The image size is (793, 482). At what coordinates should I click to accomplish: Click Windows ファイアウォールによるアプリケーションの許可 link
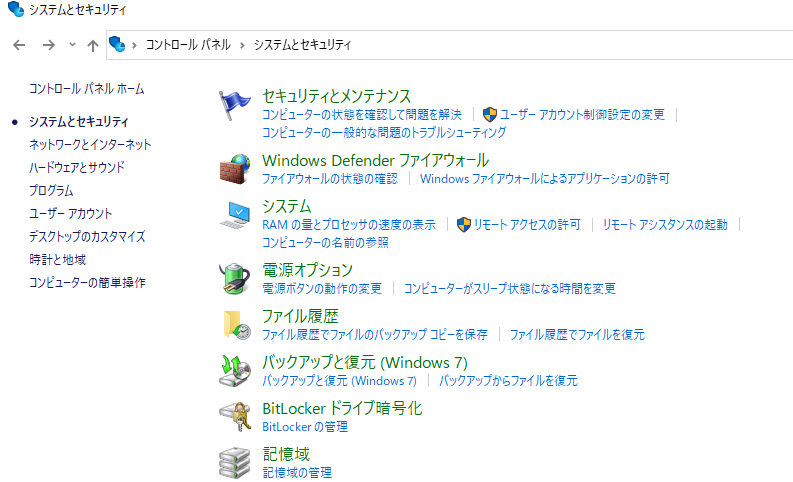545,179
